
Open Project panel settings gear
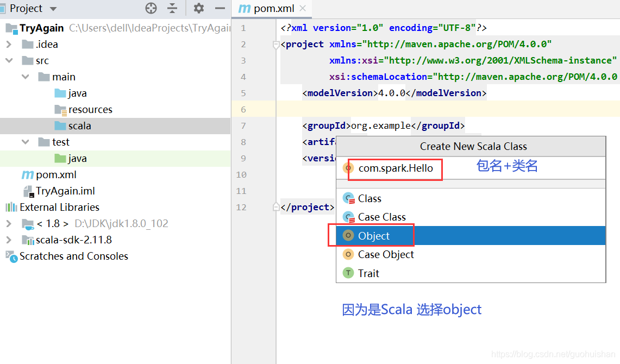pyautogui.click(x=199, y=8)
